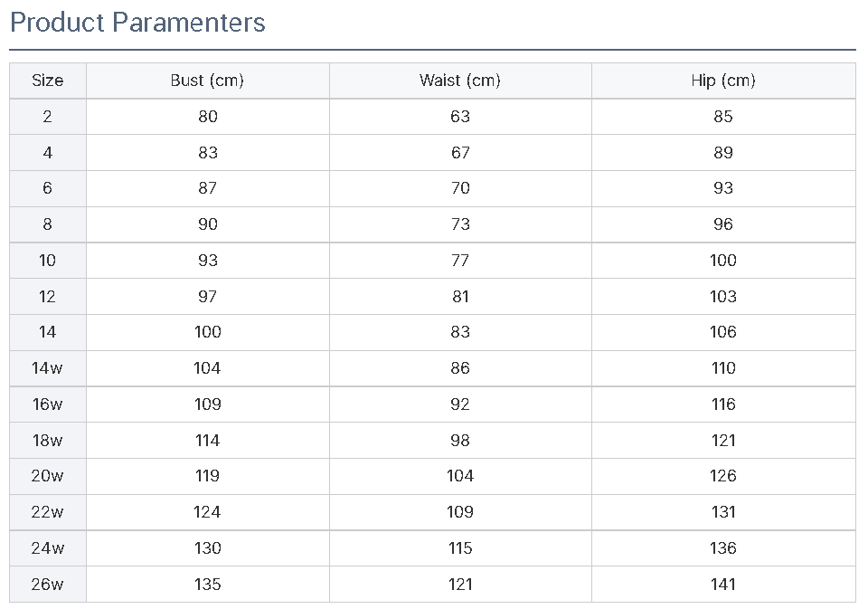This screenshot has width=868, height=609.
Task: Click the 18w size cell
Action: pyautogui.click(x=48, y=440)
